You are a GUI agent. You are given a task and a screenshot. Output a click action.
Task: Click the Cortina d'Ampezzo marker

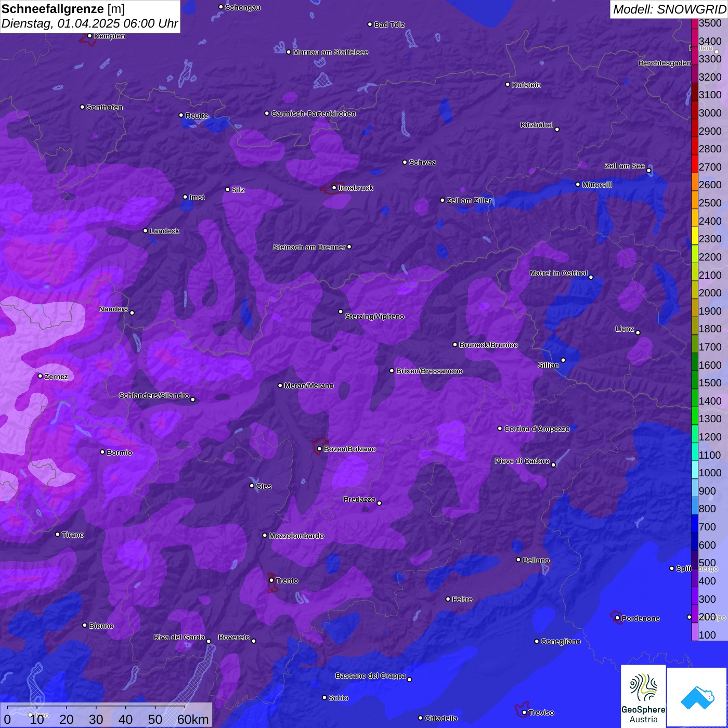click(x=500, y=428)
